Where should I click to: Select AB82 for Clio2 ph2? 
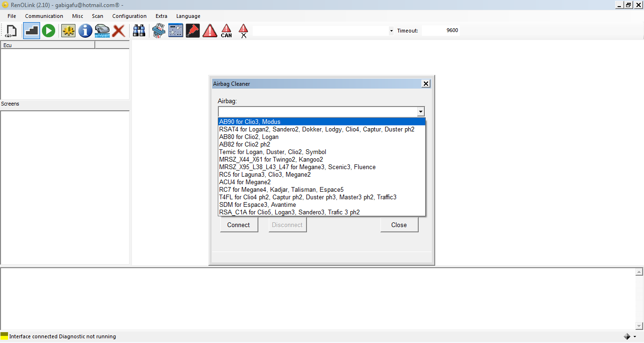click(x=322, y=144)
